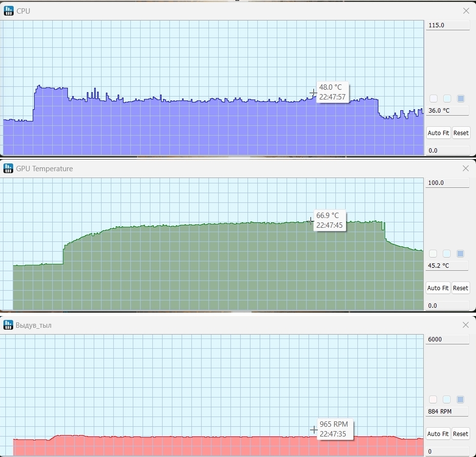Edit GPU Temperature minimum value 0.0
Viewport: 476px width, 457px height.
(x=447, y=306)
